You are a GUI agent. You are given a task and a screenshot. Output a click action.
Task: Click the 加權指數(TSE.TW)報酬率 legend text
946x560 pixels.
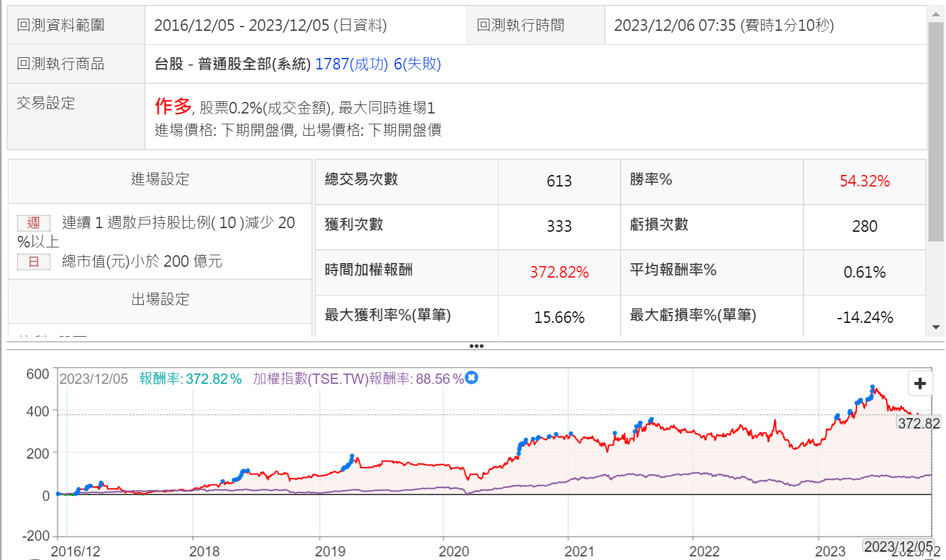(x=358, y=379)
